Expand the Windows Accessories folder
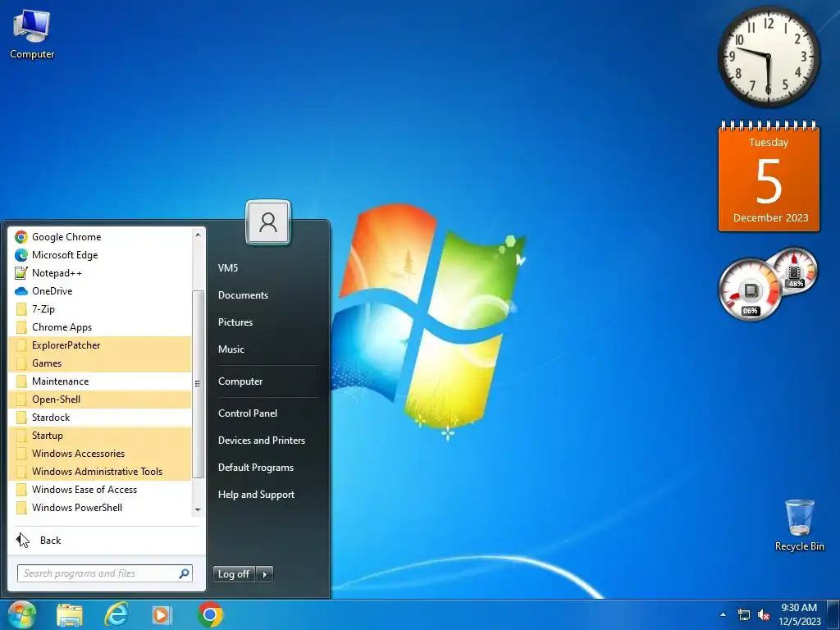This screenshot has width=840, height=630. point(100,454)
